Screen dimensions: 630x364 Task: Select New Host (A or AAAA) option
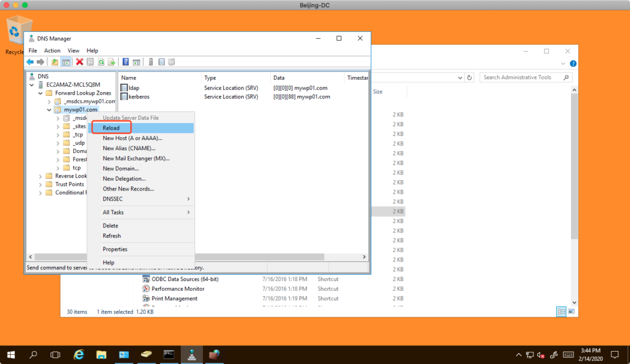point(132,138)
